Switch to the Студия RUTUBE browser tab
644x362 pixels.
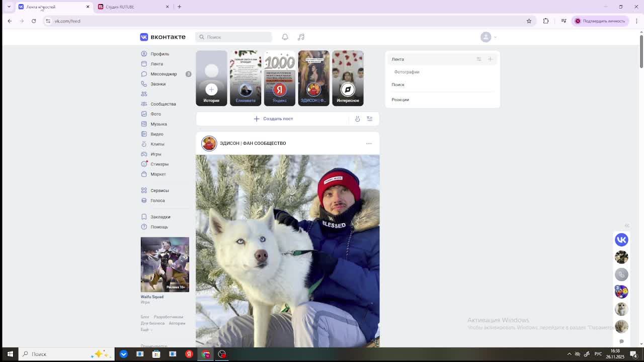point(133,7)
